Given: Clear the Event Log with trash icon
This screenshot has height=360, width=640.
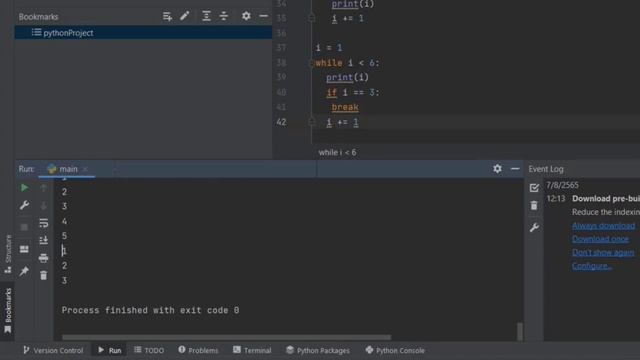Looking at the screenshot, I should 534,205.
